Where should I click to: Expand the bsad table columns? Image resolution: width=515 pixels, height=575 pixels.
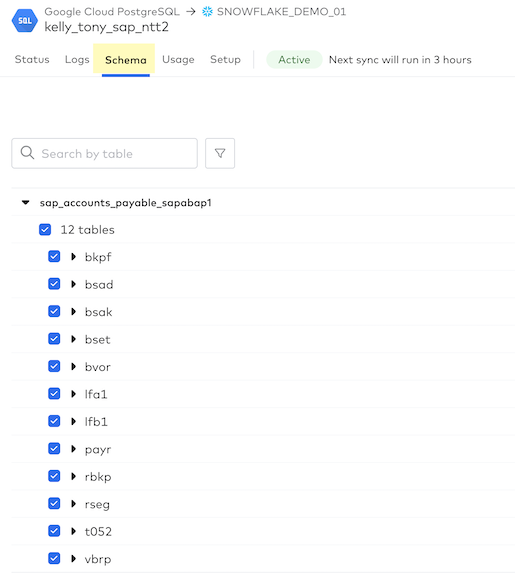pyautogui.click(x=73, y=284)
